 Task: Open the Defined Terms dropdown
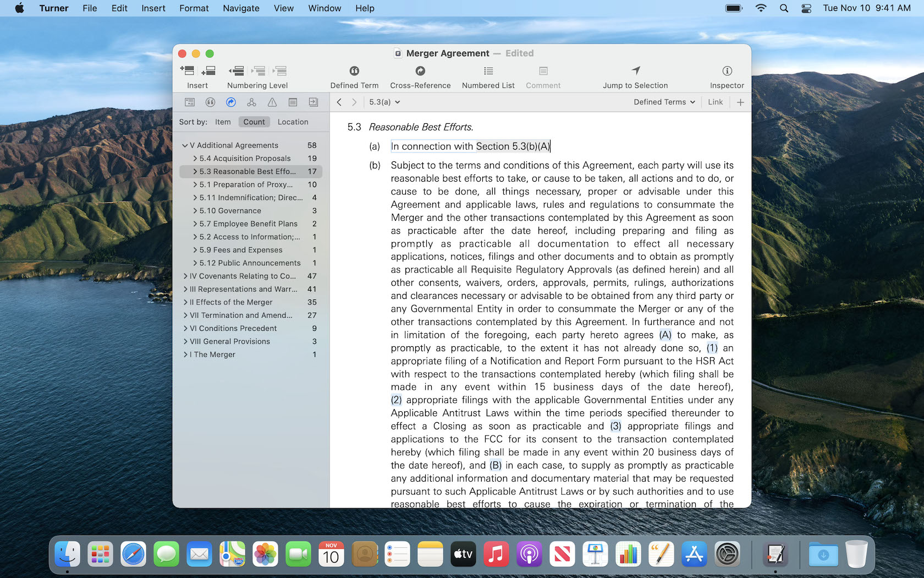tap(664, 102)
